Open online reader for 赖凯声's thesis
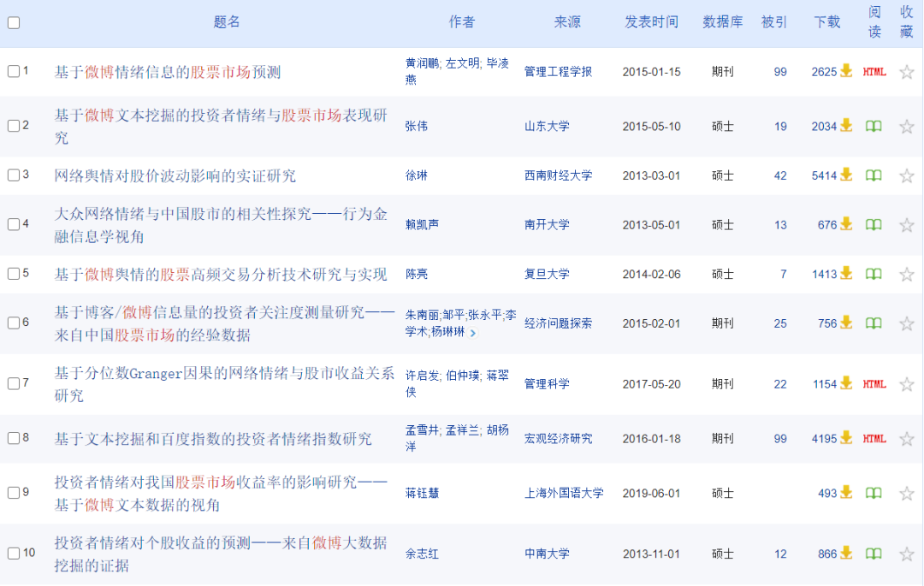 point(874,225)
